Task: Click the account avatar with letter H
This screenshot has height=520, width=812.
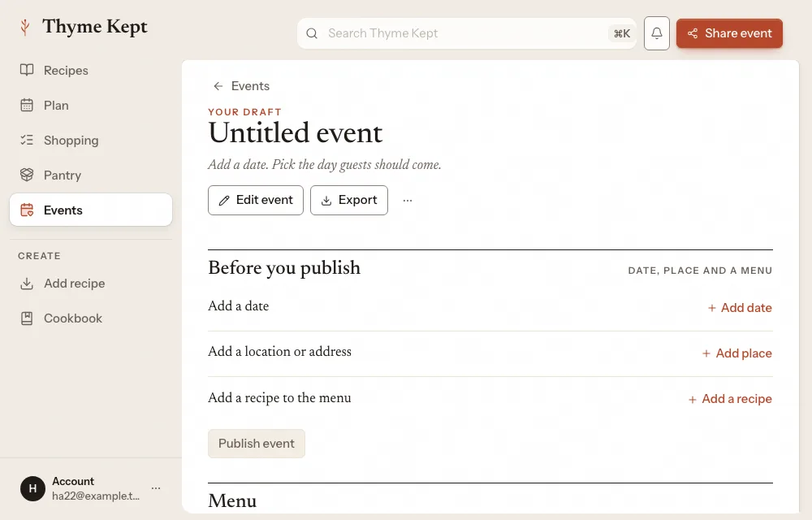Action: (32, 488)
